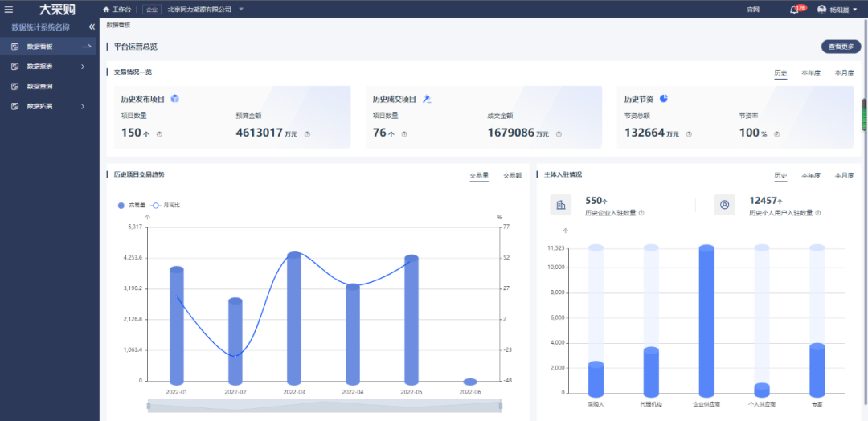Click the 查看更多 button
Image resolution: width=868 pixels, height=421 pixels.
click(841, 47)
